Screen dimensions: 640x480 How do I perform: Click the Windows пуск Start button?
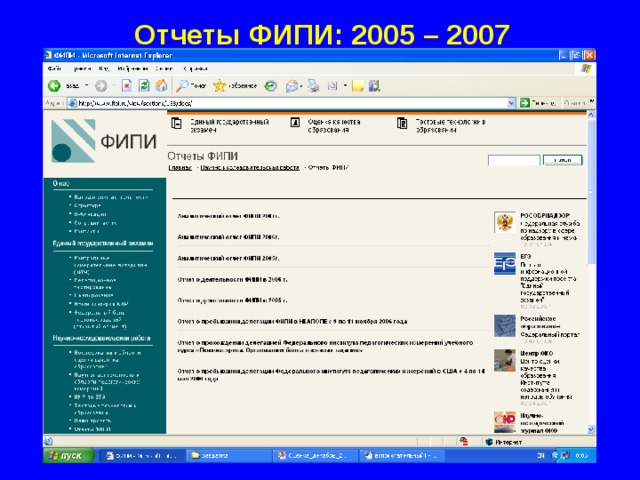[69, 456]
